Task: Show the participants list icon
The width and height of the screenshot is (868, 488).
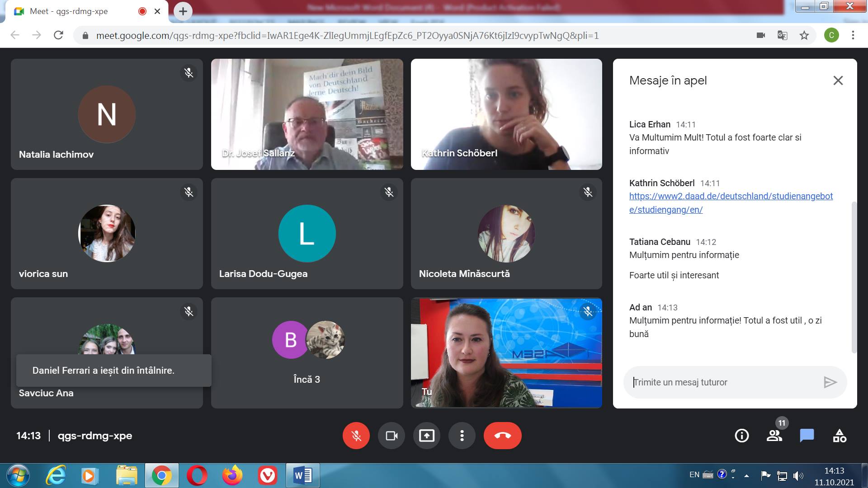Action: point(774,436)
